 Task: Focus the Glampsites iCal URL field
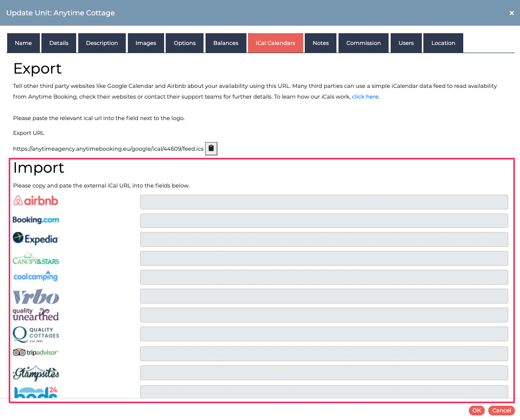pos(324,372)
